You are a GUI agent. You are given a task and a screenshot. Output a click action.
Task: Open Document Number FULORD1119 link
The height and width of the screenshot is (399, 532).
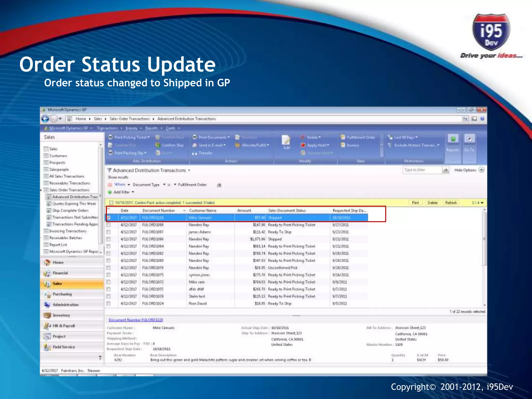(136, 320)
